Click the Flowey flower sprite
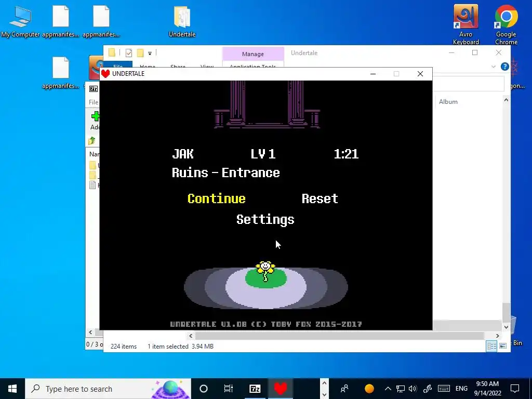The width and height of the screenshot is (532, 399). pyautogui.click(x=265, y=271)
